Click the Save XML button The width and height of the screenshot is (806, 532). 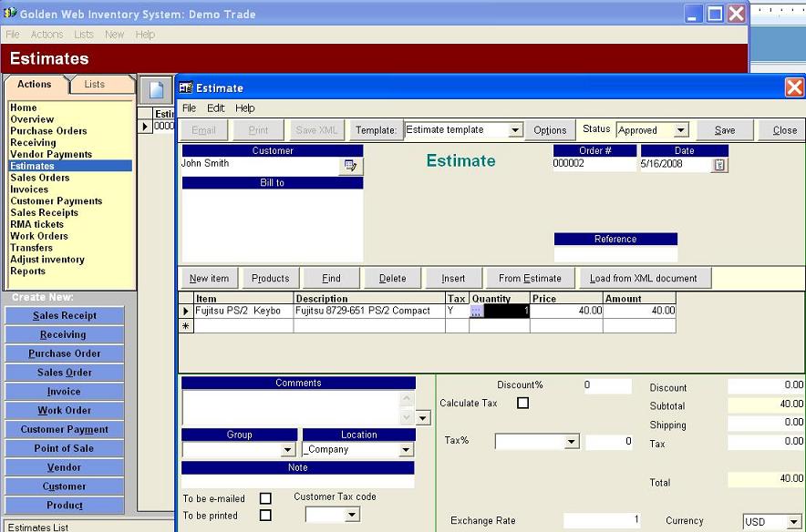316,130
